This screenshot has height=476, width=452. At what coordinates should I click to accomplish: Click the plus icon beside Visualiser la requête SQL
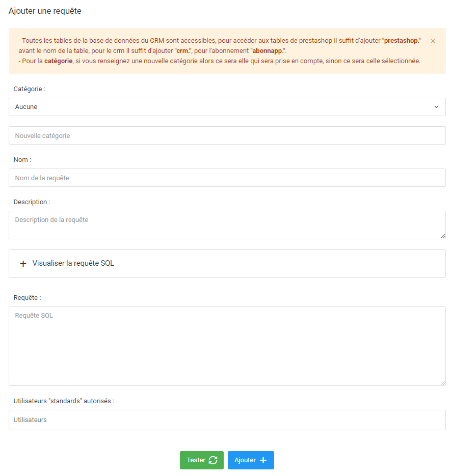coord(23,264)
